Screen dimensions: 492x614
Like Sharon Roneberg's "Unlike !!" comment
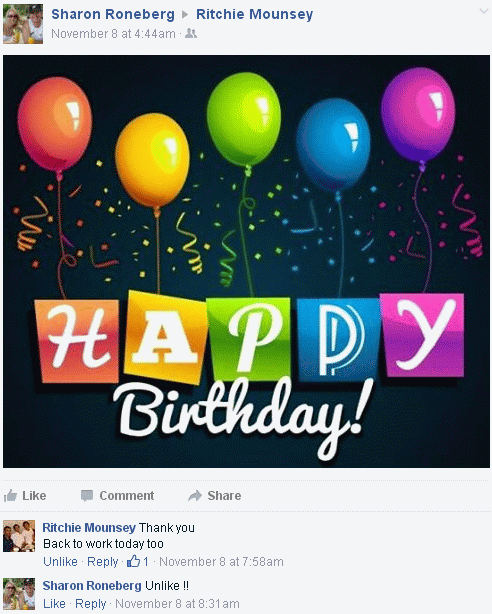[x=54, y=603]
